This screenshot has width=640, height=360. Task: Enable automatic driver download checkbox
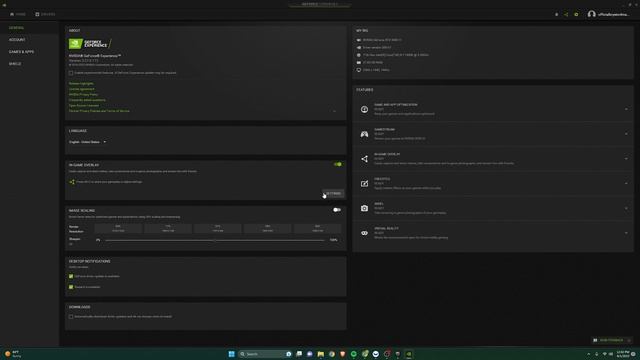71,317
